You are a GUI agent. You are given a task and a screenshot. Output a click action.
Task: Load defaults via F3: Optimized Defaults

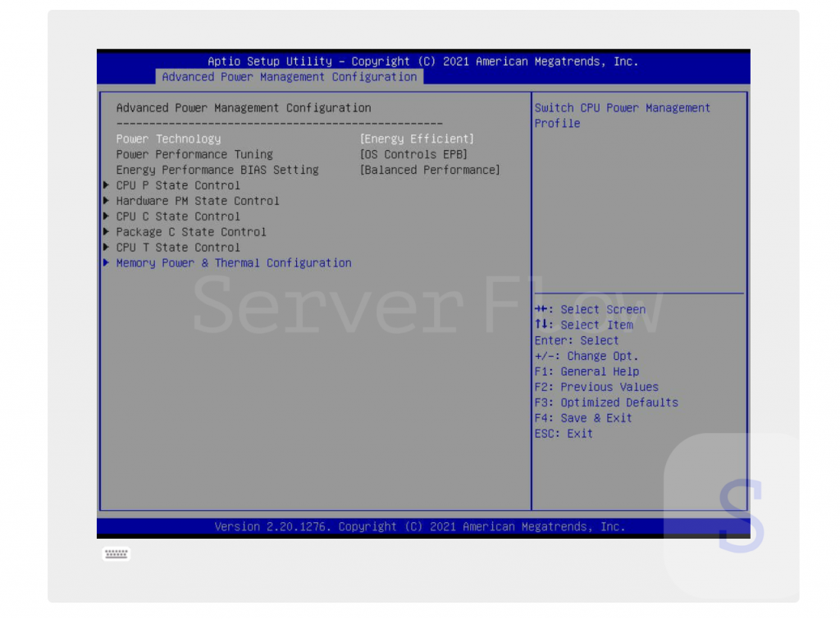click(x=605, y=403)
